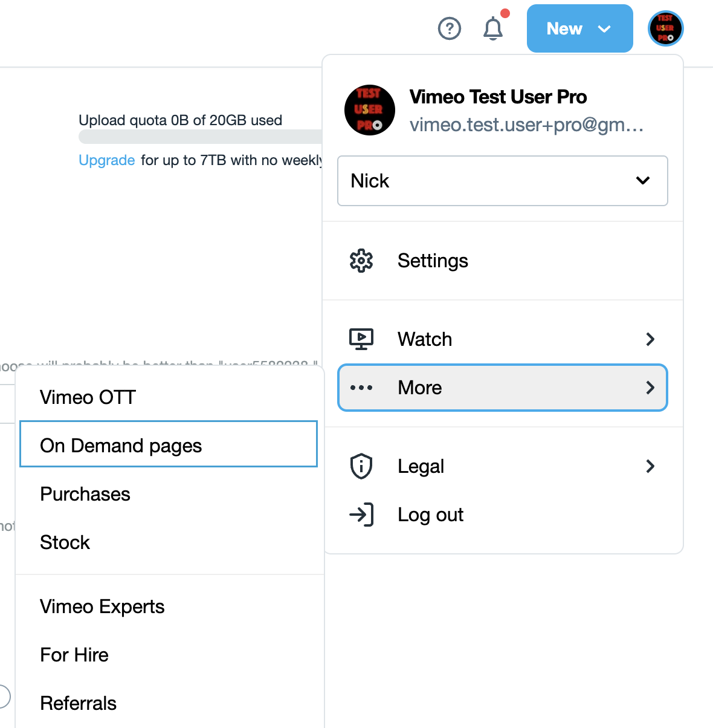
Task: Select Stock in the submenu
Action: click(65, 542)
